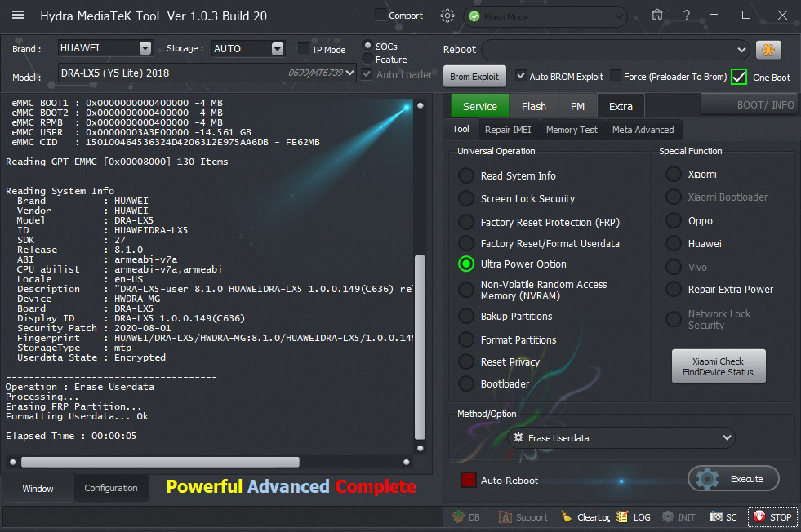801x532 pixels.
Task: Toggle Auto BROM Exploit checkbox
Action: [x=521, y=77]
